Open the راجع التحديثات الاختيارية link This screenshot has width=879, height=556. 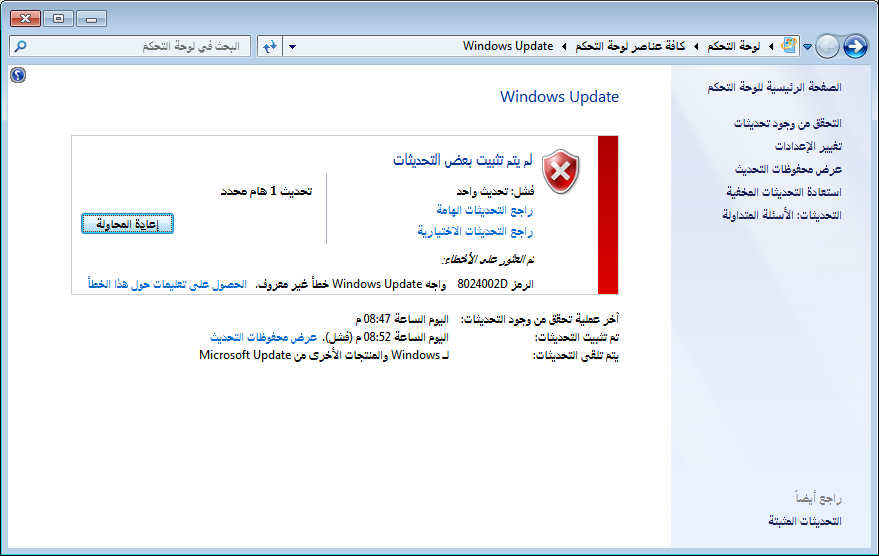coord(475,231)
